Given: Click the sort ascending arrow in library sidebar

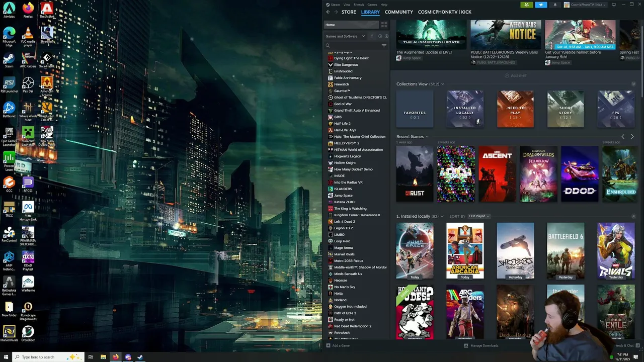Looking at the screenshot, I should 372,36.
